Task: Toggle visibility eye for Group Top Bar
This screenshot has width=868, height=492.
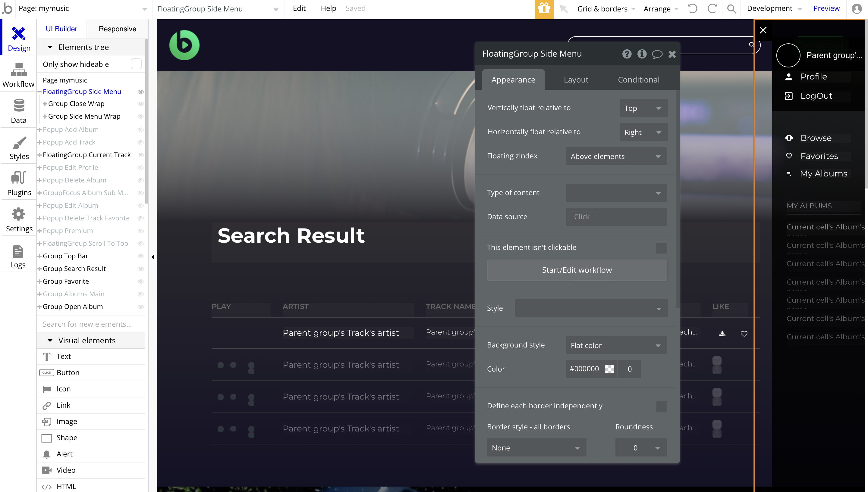Action: [x=141, y=256]
